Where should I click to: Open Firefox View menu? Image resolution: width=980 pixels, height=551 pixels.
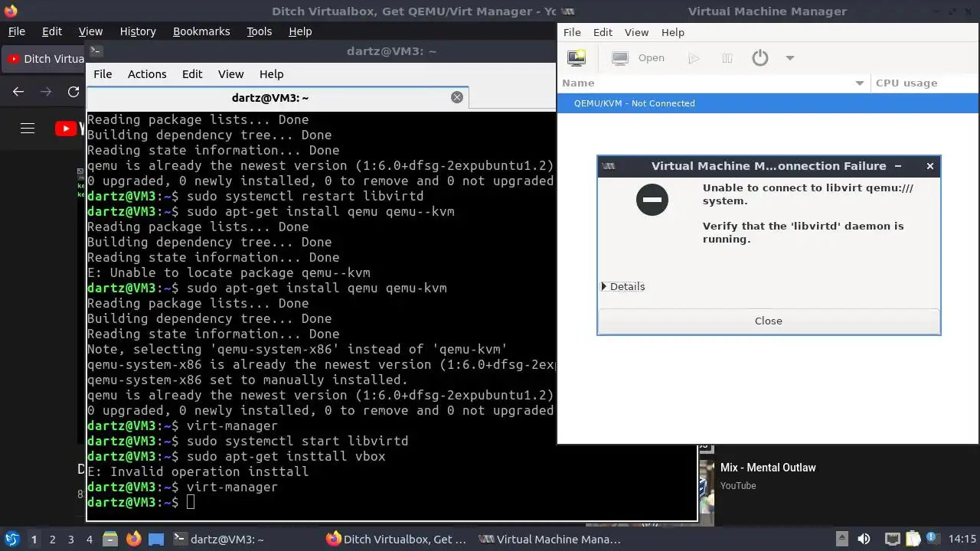pos(90,31)
